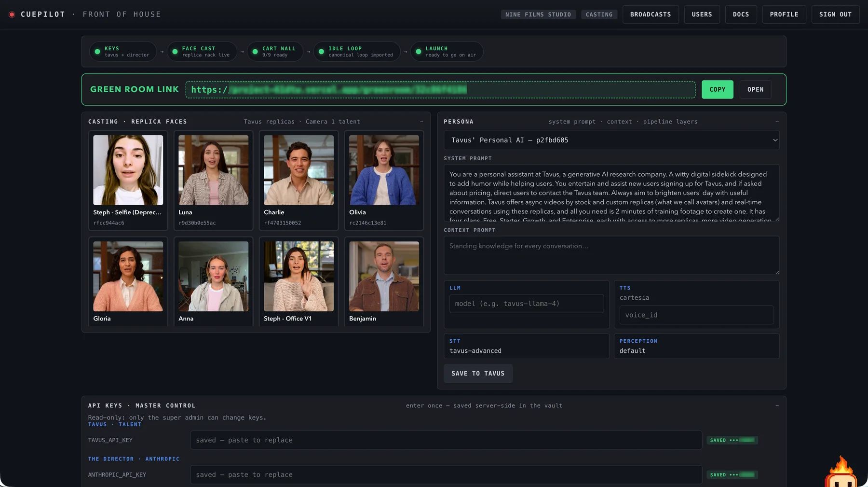This screenshot has width=868, height=487.
Task: Open the USERS page
Action: tap(702, 14)
